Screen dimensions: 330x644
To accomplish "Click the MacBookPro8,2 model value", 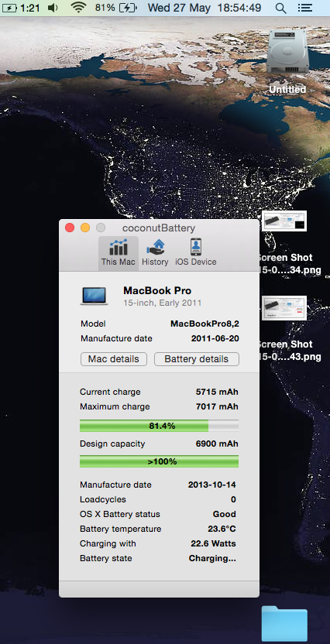I will (x=205, y=324).
